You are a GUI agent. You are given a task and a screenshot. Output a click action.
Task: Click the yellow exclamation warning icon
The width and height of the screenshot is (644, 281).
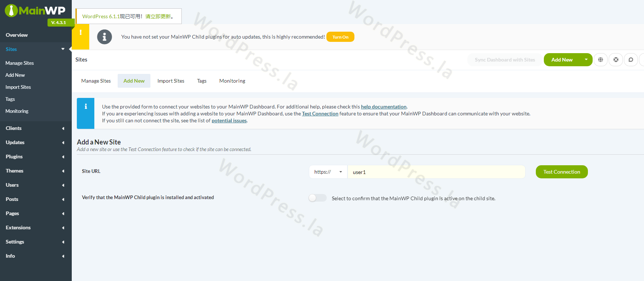[80, 33]
